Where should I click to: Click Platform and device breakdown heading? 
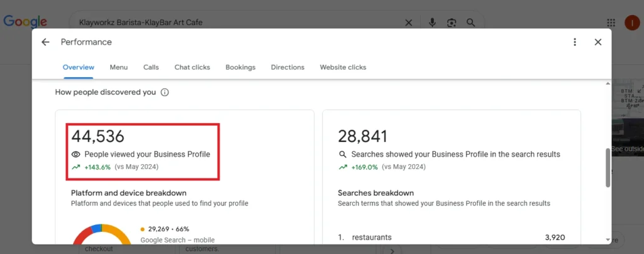(x=129, y=193)
